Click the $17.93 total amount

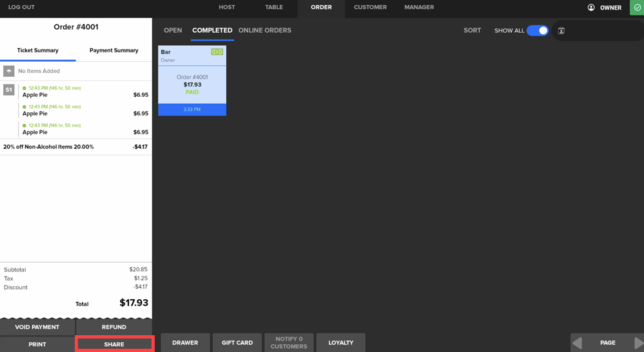coord(133,303)
